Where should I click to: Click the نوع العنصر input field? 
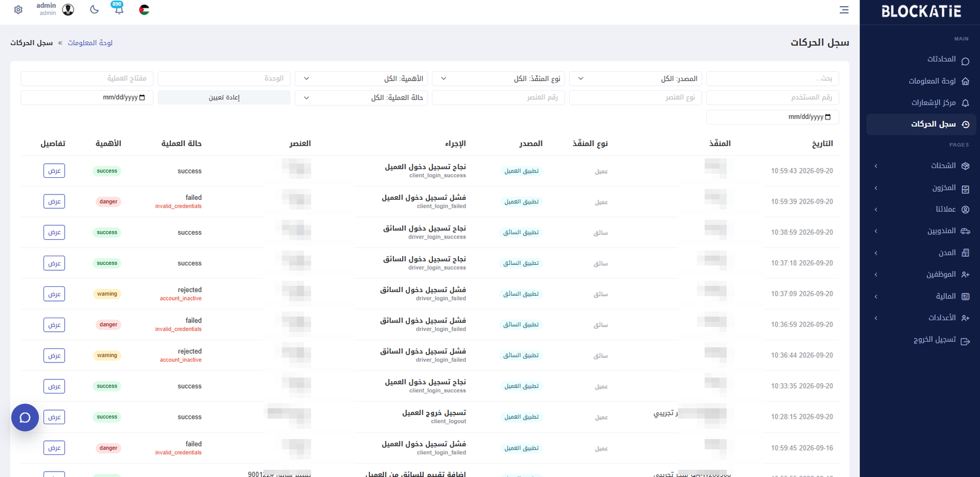coord(635,97)
